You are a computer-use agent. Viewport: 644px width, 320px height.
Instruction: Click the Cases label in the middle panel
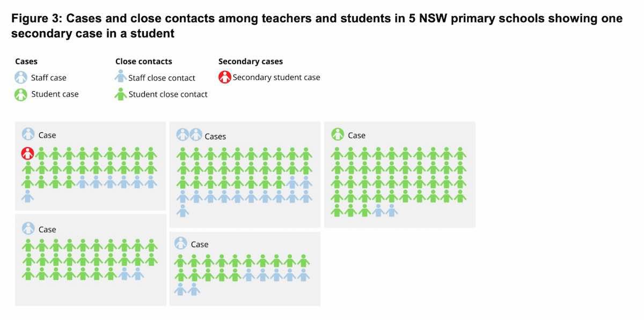point(215,136)
